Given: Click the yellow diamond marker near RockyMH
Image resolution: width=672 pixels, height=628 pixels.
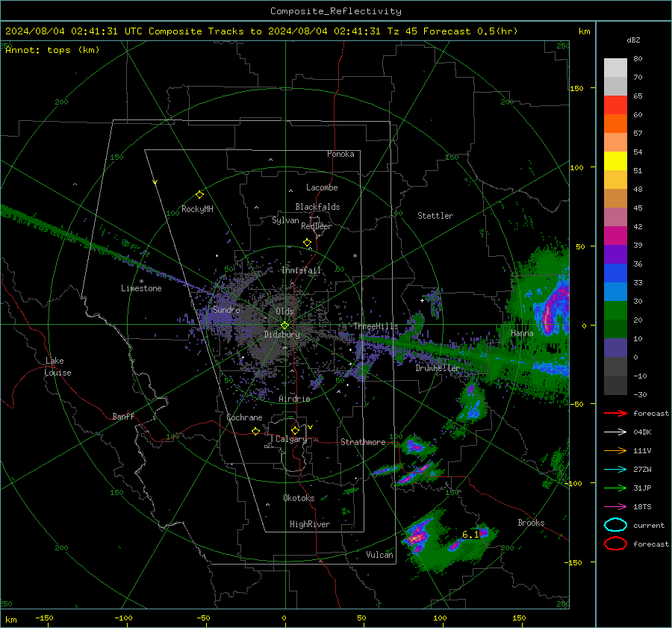Looking at the screenshot, I should pos(199,195).
